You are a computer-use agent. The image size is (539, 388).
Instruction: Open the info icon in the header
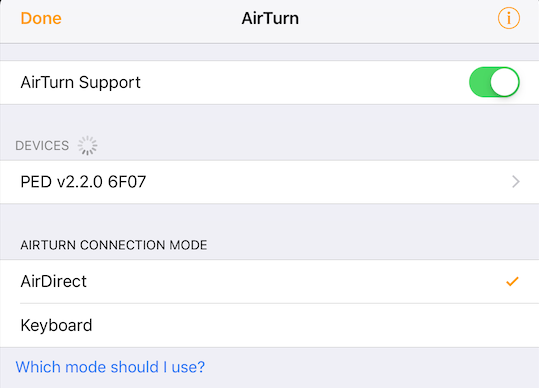click(x=509, y=18)
